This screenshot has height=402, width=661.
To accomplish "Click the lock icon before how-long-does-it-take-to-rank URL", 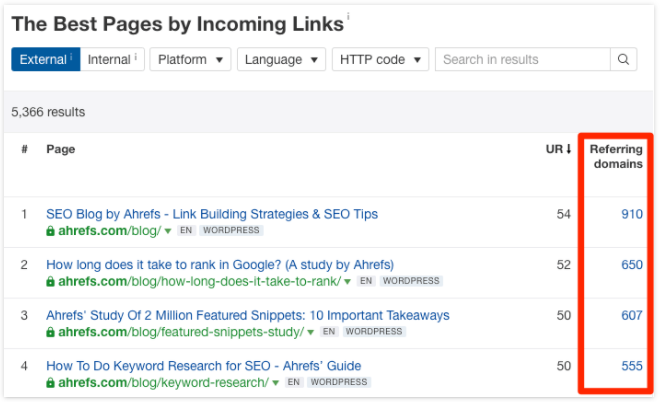I will pyautogui.click(x=50, y=281).
